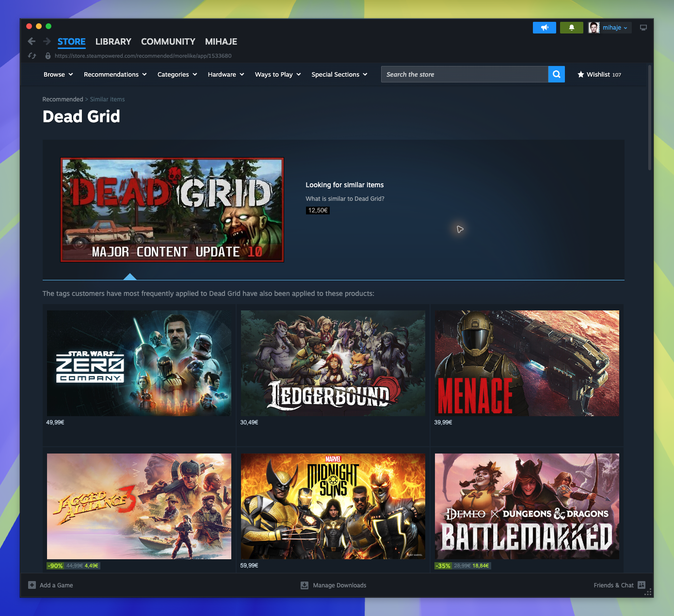The width and height of the screenshot is (674, 616).
Task: Go forward with the forward arrow
Action: coord(47,41)
